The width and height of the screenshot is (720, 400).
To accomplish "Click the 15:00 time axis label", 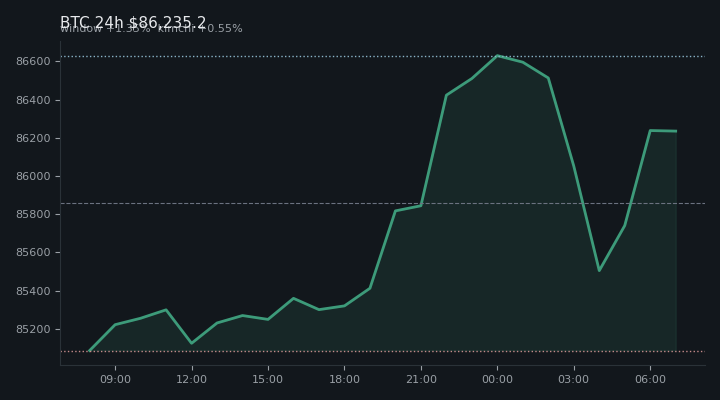I will click(268, 379).
